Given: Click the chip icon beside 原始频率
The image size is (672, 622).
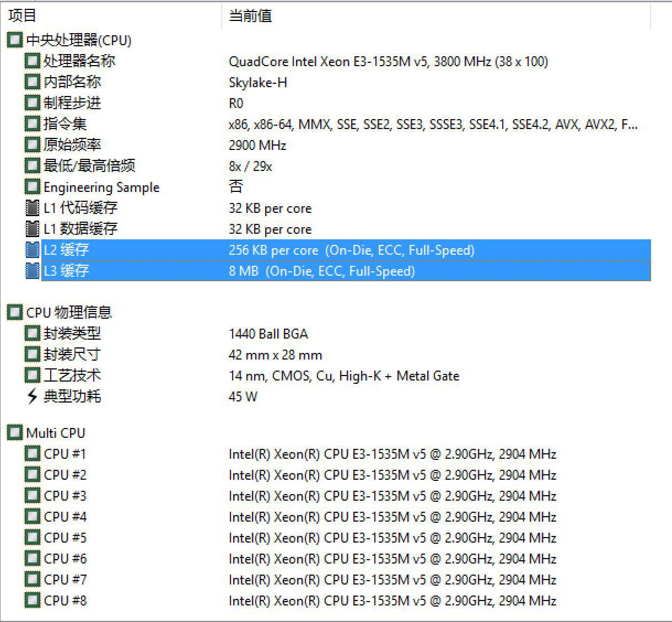Looking at the screenshot, I should [x=33, y=144].
